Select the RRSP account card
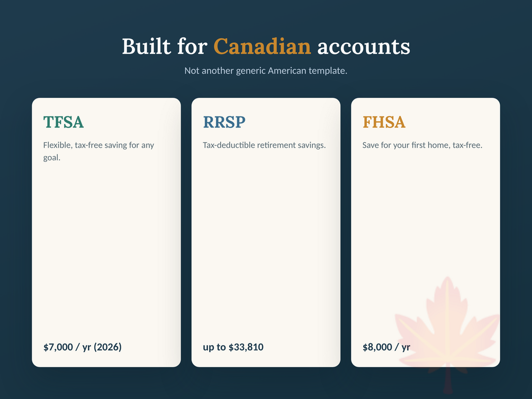Viewport: 532px width, 399px height. point(266,232)
